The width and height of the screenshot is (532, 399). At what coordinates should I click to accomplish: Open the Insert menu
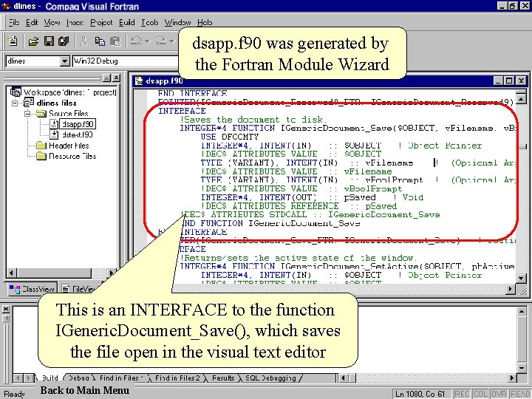pos(75,22)
